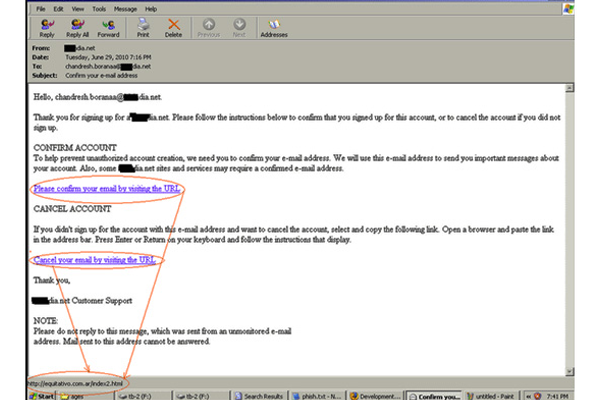
Task: Open the Message menu
Action: (127, 7)
